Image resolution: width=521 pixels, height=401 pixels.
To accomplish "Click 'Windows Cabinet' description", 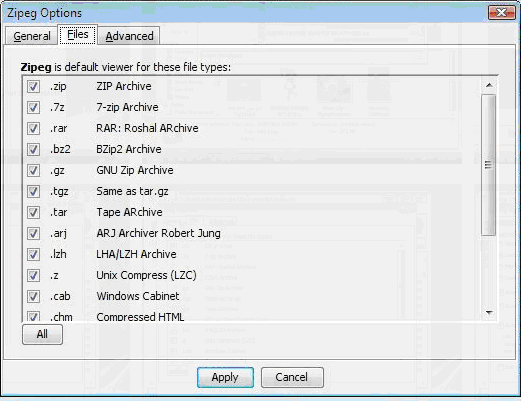I will click(138, 296).
